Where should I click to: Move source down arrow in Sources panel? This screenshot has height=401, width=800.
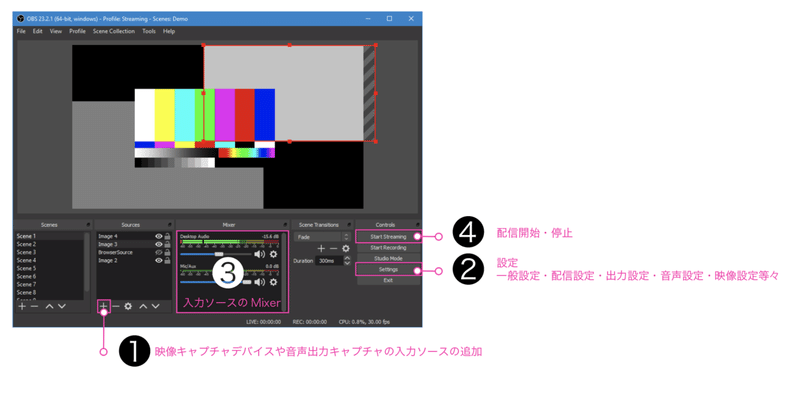coord(156,306)
